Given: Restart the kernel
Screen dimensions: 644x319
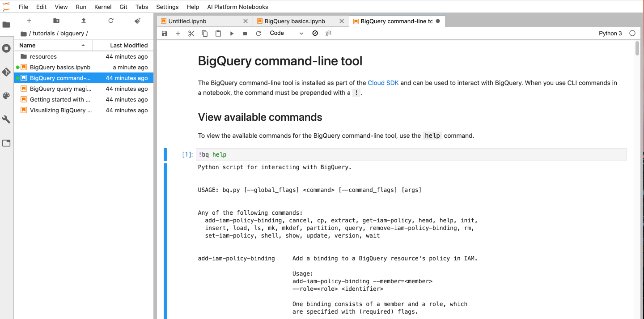Looking at the screenshot, I should point(258,34).
